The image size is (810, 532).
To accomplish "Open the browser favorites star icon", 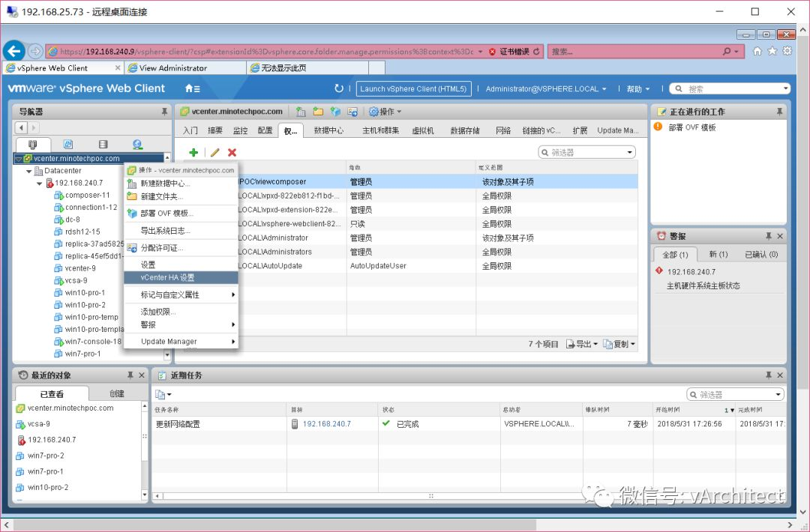I will pyautogui.click(x=772, y=51).
